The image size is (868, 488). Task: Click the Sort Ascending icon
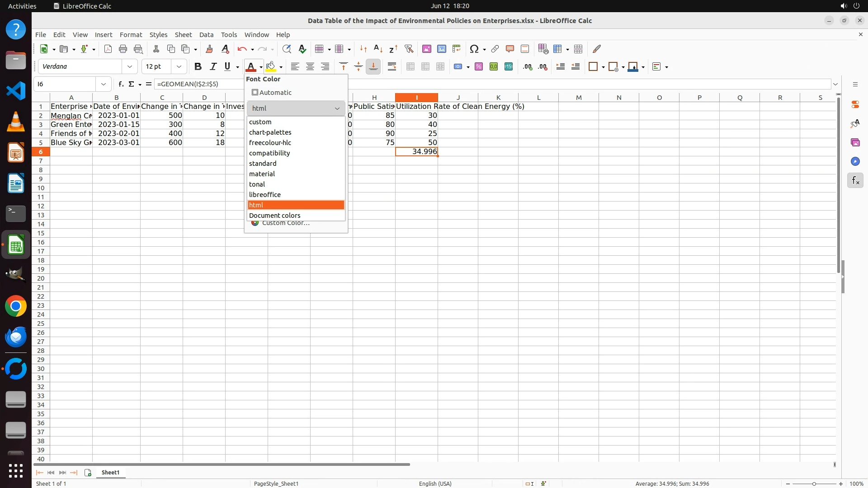tap(378, 49)
